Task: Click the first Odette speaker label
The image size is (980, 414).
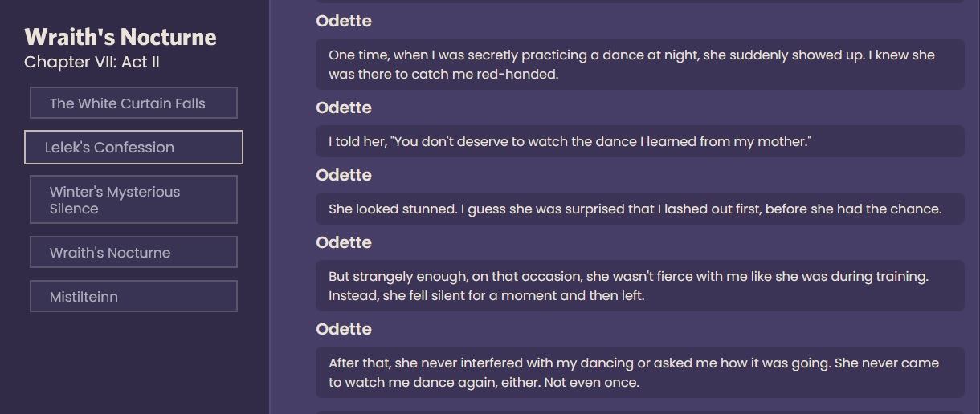Action: 344,21
